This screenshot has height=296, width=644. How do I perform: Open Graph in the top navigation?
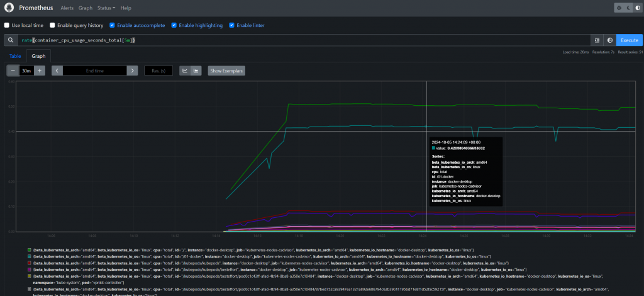point(86,8)
